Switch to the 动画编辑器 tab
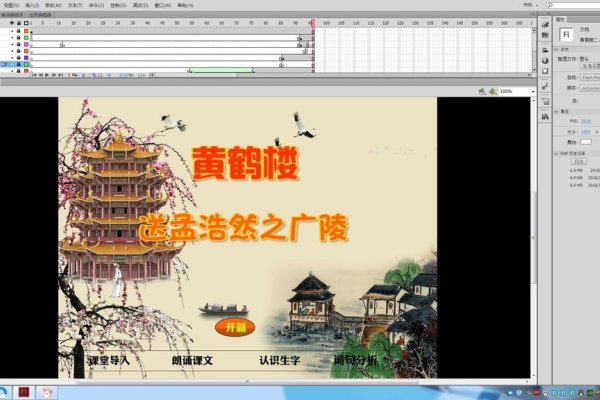Image resolution: width=600 pixels, height=400 pixels. (x=40, y=15)
